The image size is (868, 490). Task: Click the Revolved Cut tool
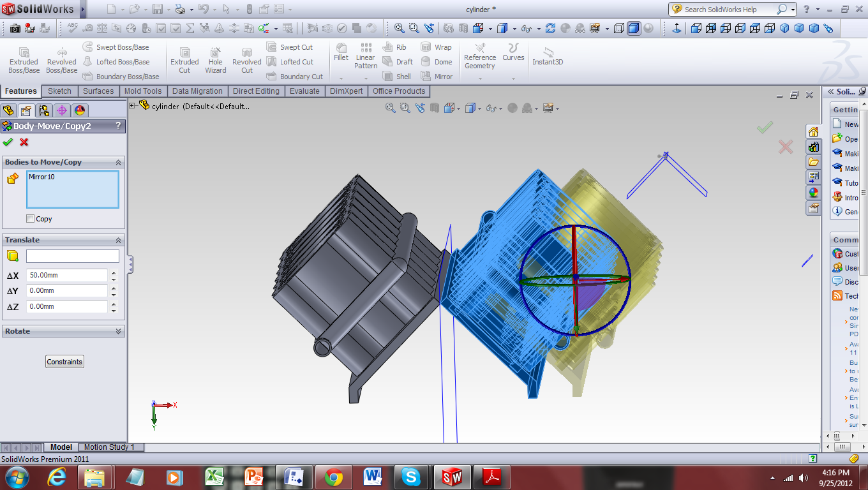247,60
